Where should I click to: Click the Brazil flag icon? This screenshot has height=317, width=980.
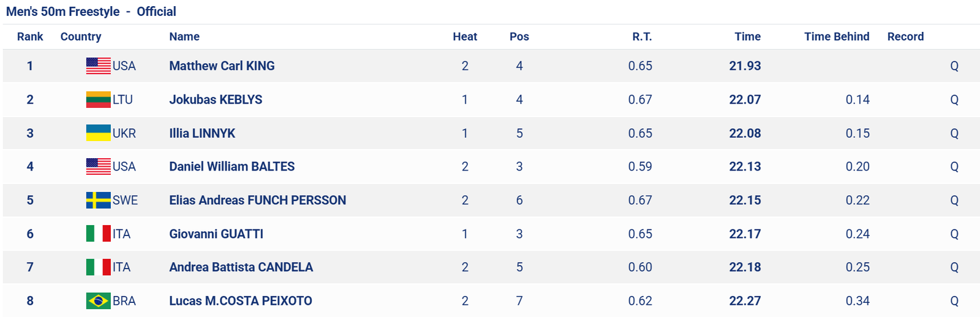(98, 300)
